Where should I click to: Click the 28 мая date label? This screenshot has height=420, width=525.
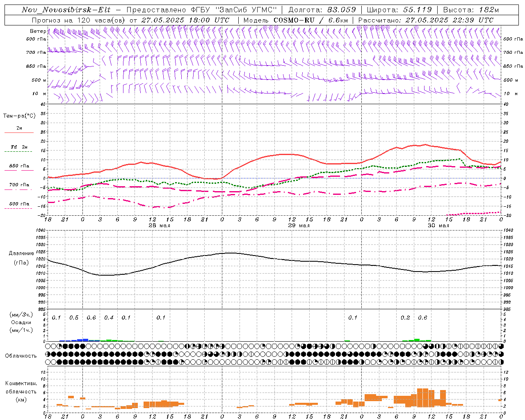click(x=159, y=226)
